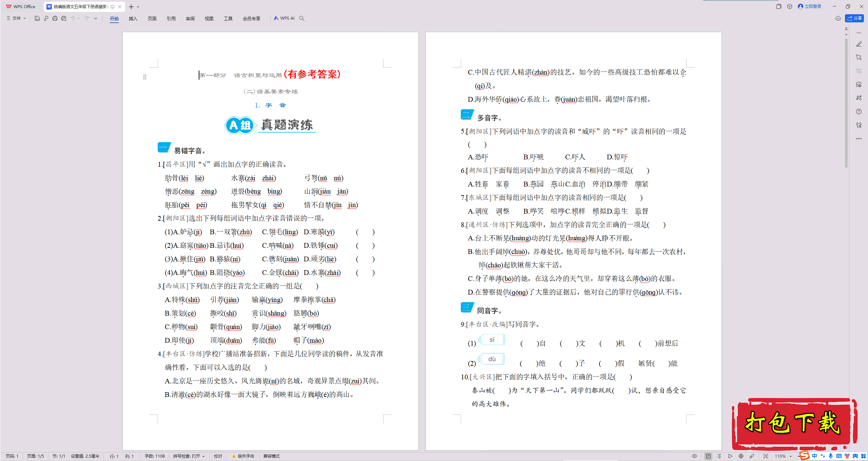868x461 pixels.
Task: Click the Save icon in the quick toolbar
Action: (x=37, y=18)
